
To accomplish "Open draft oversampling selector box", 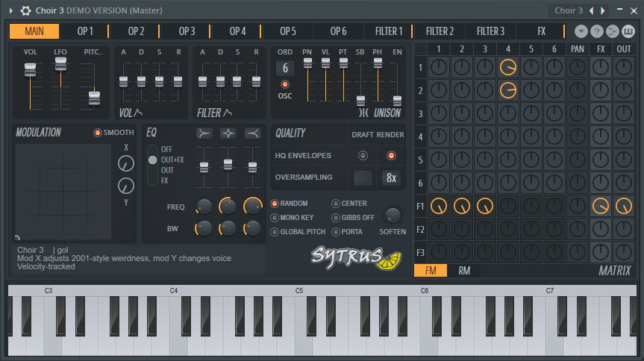I will tap(363, 178).
